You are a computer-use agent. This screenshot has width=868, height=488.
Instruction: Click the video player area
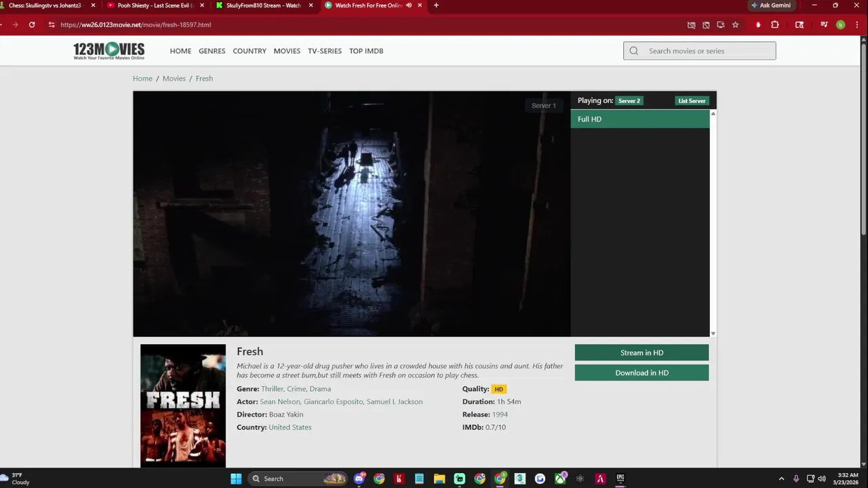(352, 214)
